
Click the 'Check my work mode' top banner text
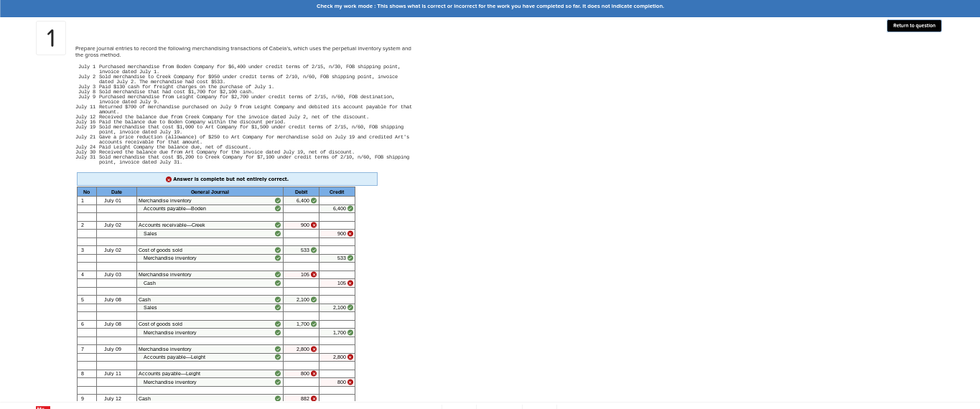pyautogui.click(x=490, y=6)
